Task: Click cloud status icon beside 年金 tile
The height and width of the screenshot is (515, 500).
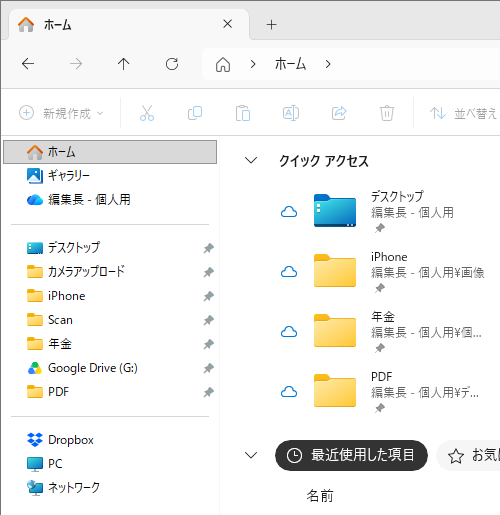Action: pyautogui.click(x=289, y=332)
